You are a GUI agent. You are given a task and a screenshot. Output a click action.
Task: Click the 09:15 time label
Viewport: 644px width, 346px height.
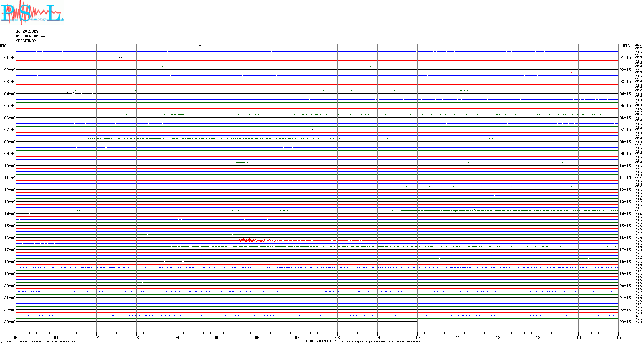(625, 154)
